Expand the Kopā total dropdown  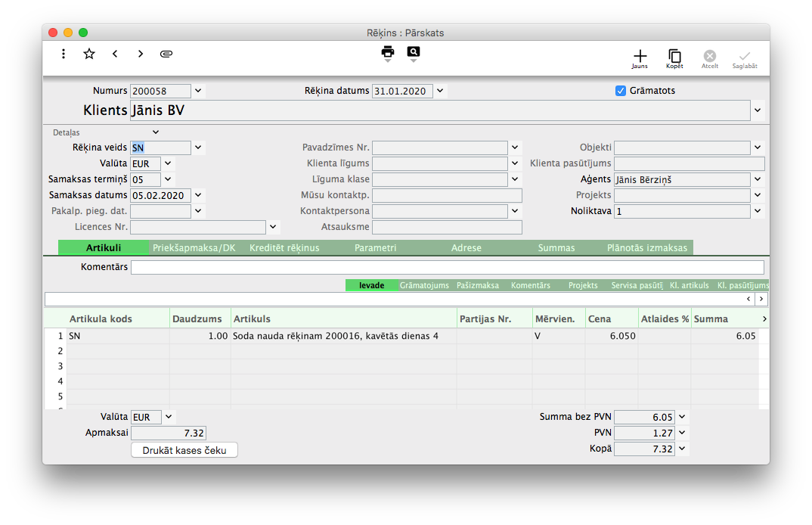tap(682, 449)
